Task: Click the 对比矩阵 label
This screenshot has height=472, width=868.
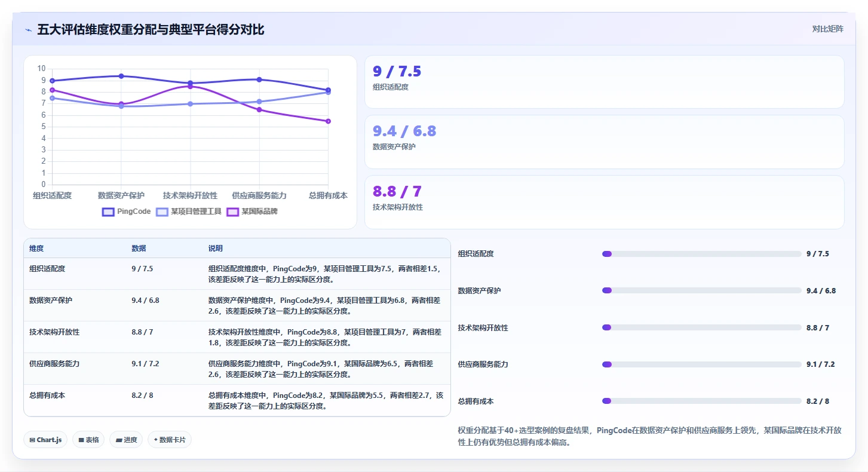Action: tap(827, 29)
